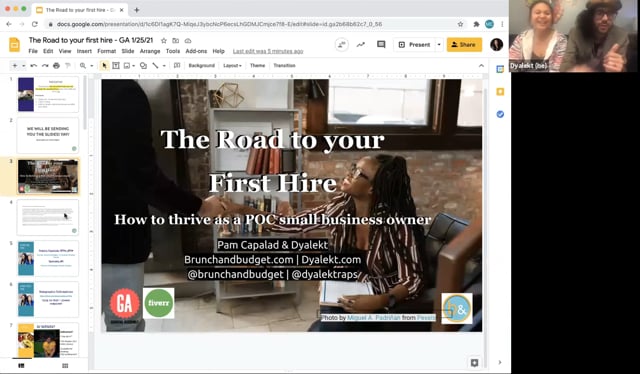Undo the last action

coord(34,65)
